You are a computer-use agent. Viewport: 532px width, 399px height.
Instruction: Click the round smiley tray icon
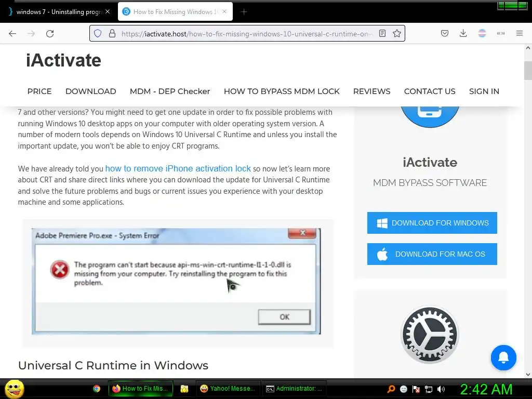tap(403, 389)
